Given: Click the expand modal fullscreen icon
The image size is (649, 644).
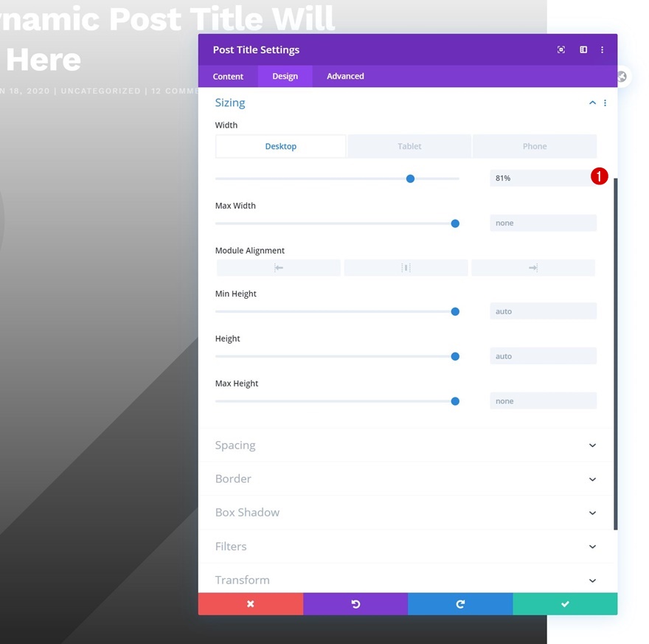Looking at the screenshot, I should click(560, 49).
